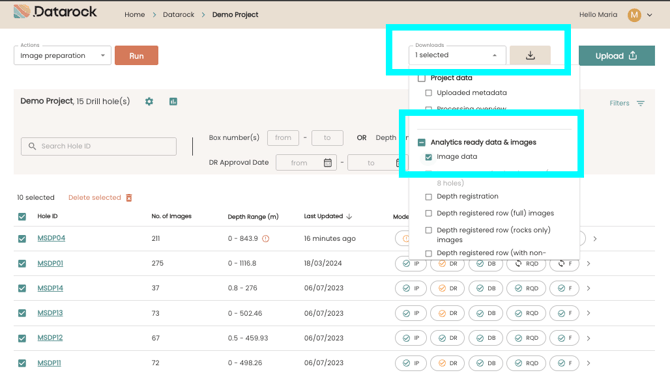This screenshot has width=670, height=375.
Task: Click the Datarock logo
Action: [55, 12]
